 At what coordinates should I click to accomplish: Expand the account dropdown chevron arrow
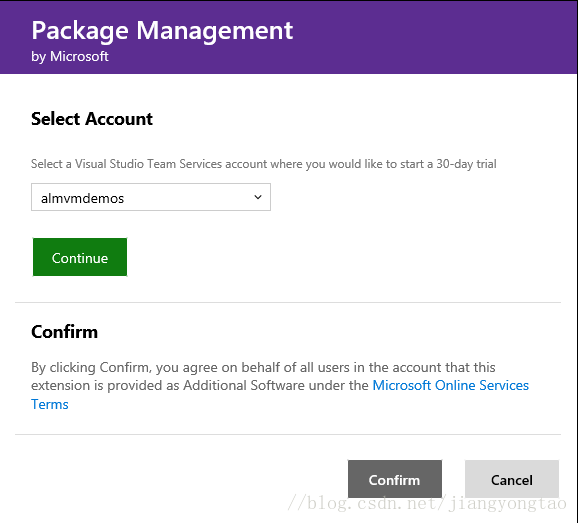click(258, 197)
